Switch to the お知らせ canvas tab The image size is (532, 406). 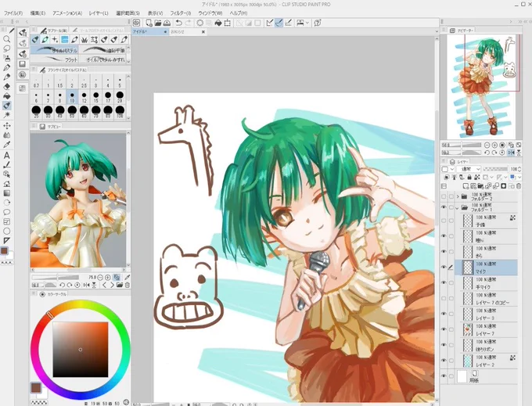pyautogui.click(x=188, y=32)
